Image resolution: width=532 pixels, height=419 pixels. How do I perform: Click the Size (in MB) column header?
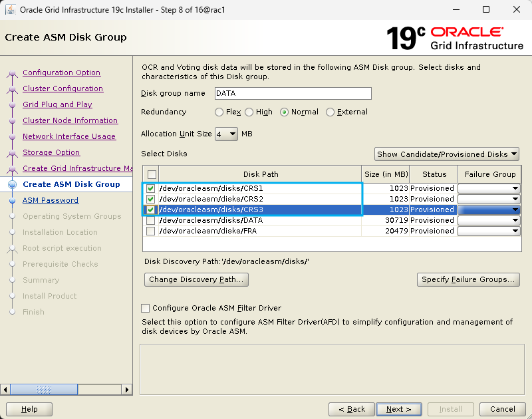(x=386, y=174)
